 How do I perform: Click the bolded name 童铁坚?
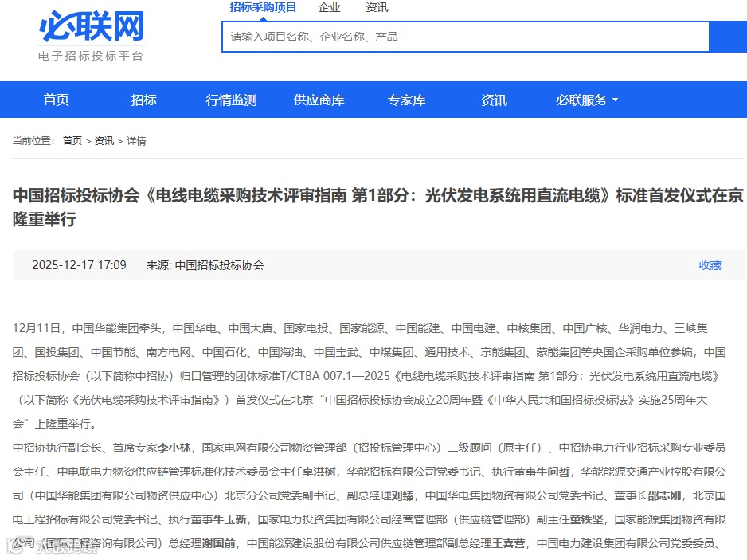tap(586, 519)
